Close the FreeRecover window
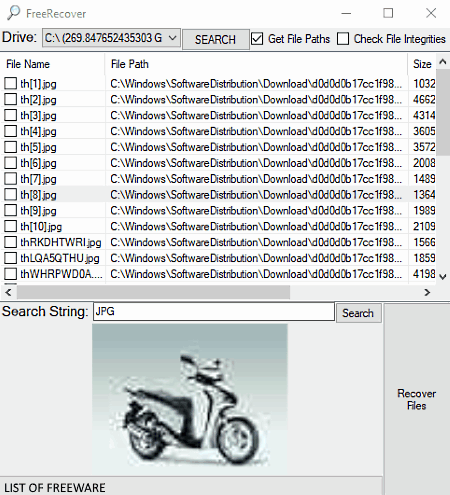This screenshot has width=450, height=495. (431, 13)
